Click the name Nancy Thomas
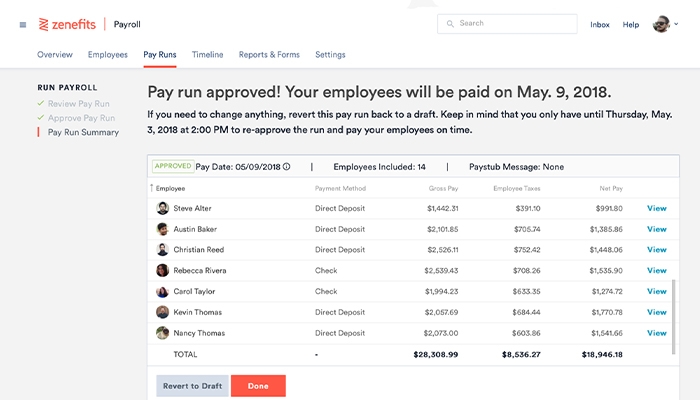 pyautogui.click(x=199, y=333)
